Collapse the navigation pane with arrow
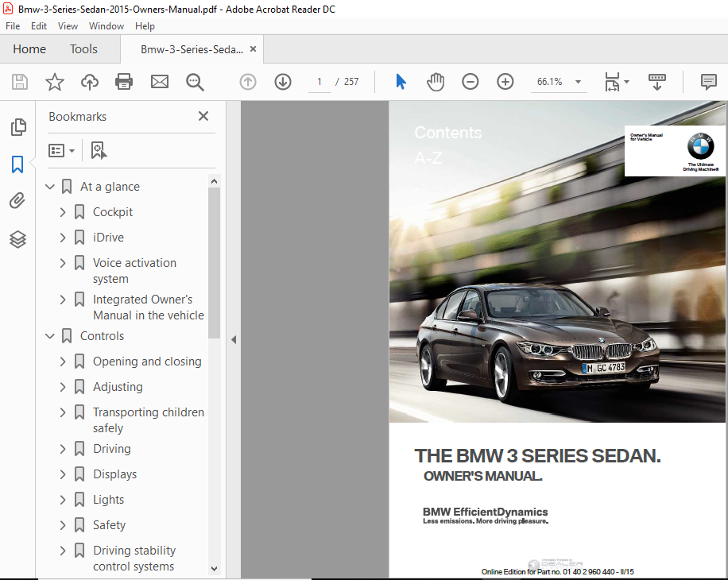This screenshot has width=728, height=580. click(x=234, y=339)
